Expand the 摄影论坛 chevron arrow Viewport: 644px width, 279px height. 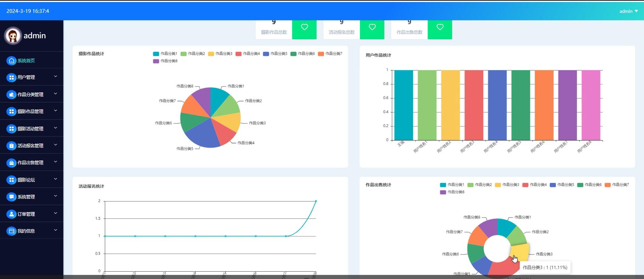[x=55, y=179]
